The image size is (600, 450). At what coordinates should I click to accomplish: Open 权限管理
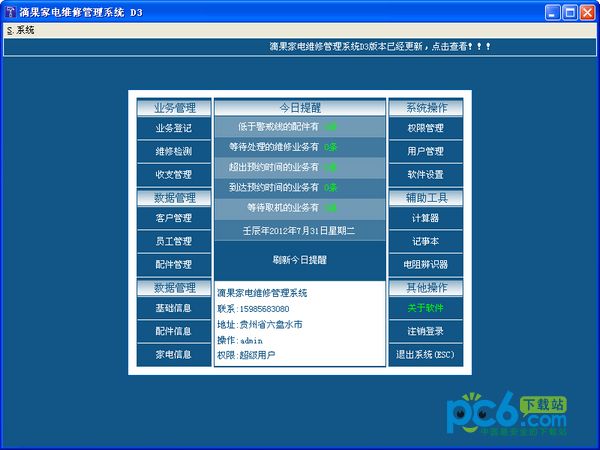(426, 128)
